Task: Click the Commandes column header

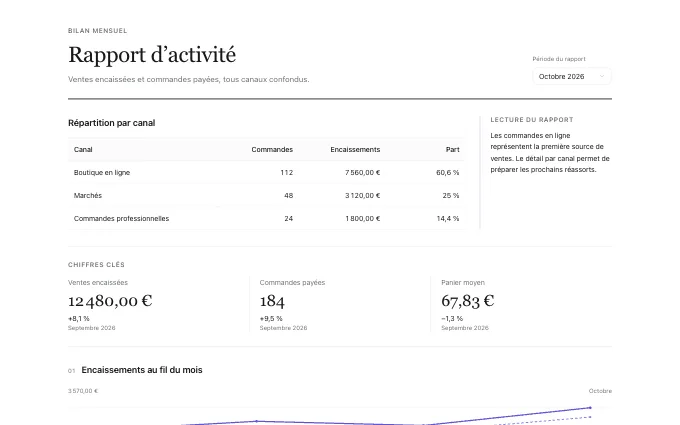Action: [272, 150]
